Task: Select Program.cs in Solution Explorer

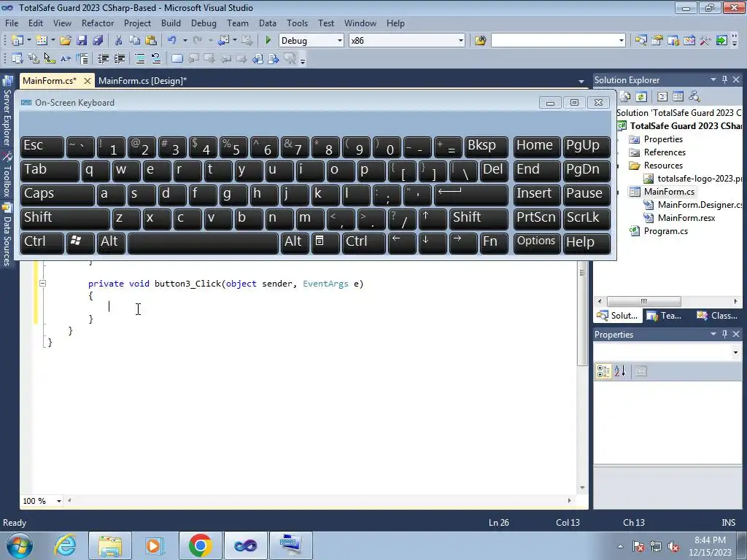Action: 665,231
